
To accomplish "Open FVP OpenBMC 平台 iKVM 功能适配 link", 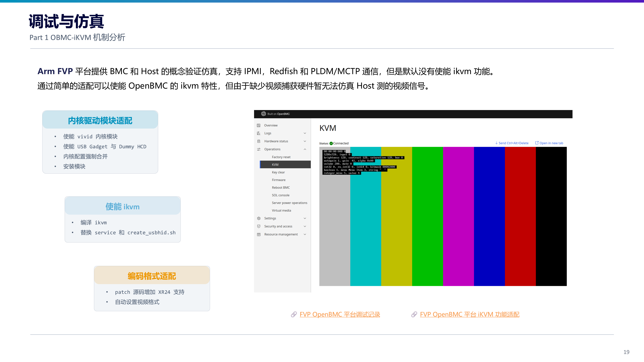I will tap(469, 315).
